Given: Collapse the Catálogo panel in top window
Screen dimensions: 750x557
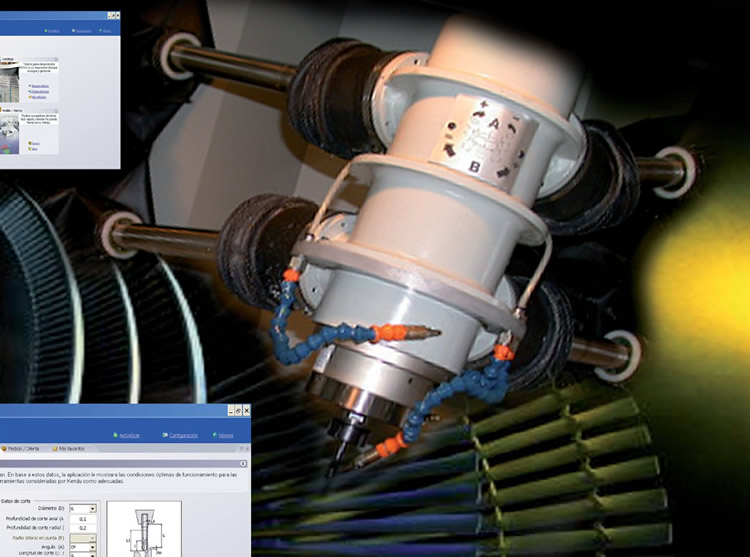Looking at the screenshot, I should pyautogui.click(x=56, y=59).
